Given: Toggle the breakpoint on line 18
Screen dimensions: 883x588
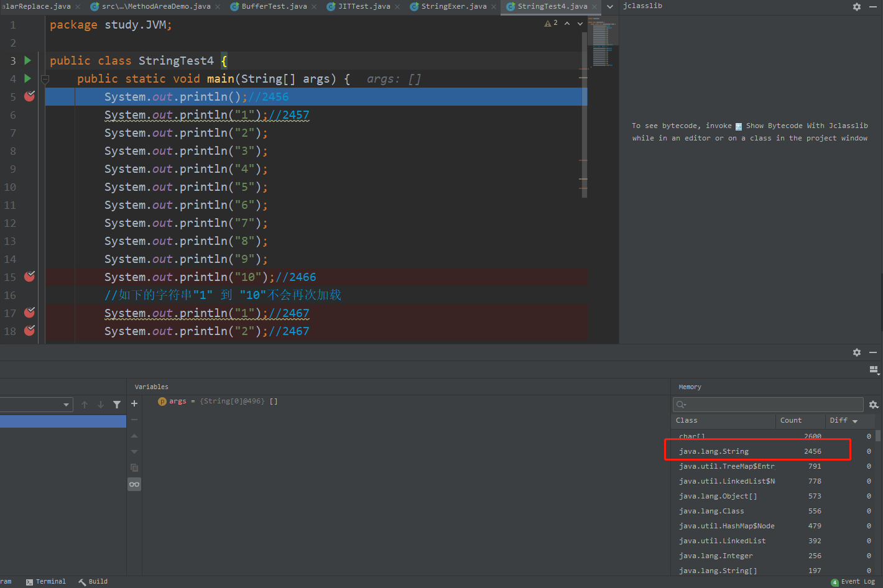Looking at the screenshot, I should pos(29,331).
